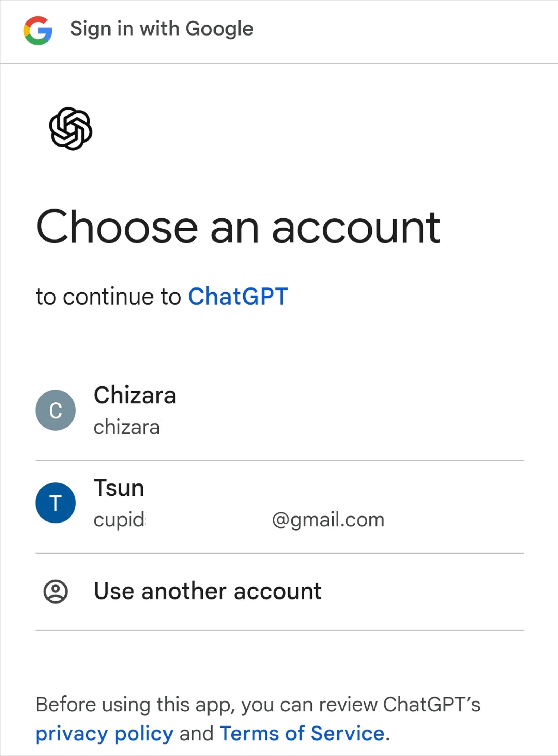
Task: Open the ChatGPT link after 'to continue to'
Action: click(238, 296)
